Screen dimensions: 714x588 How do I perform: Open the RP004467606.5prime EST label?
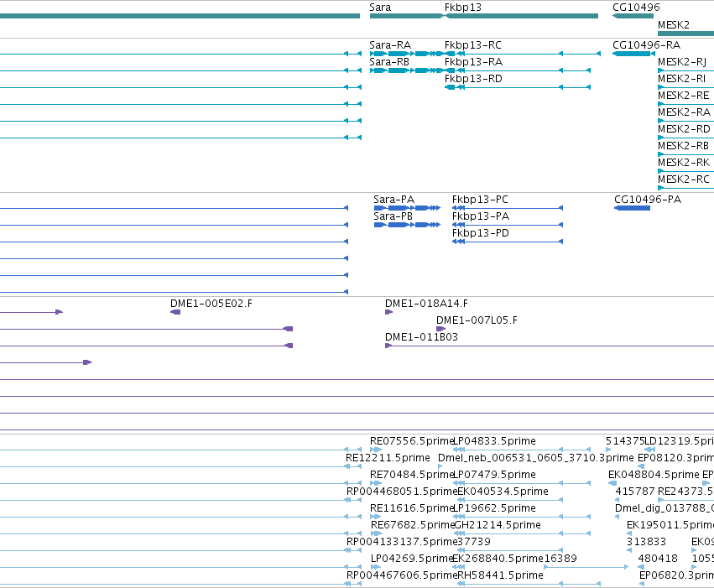(x=402, y=575)
